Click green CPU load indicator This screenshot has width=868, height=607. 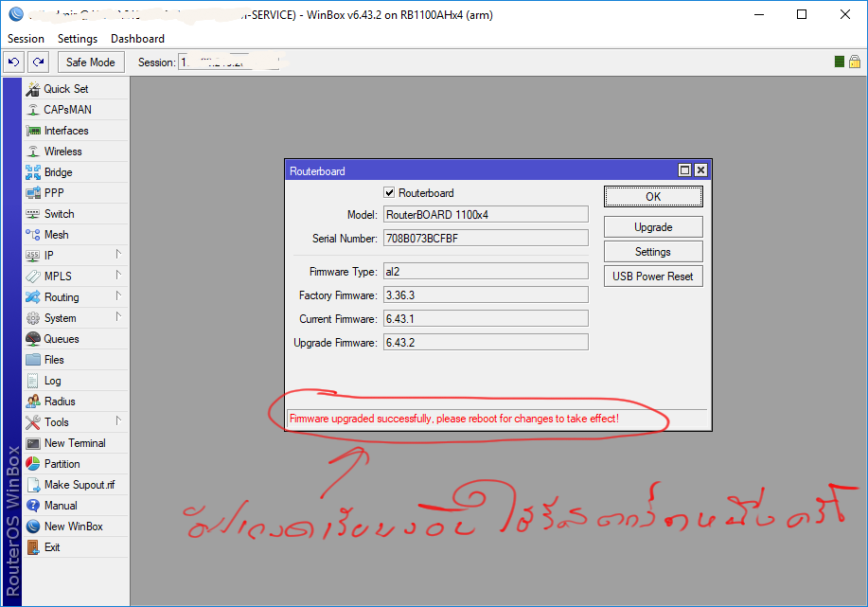pos(840,62)
